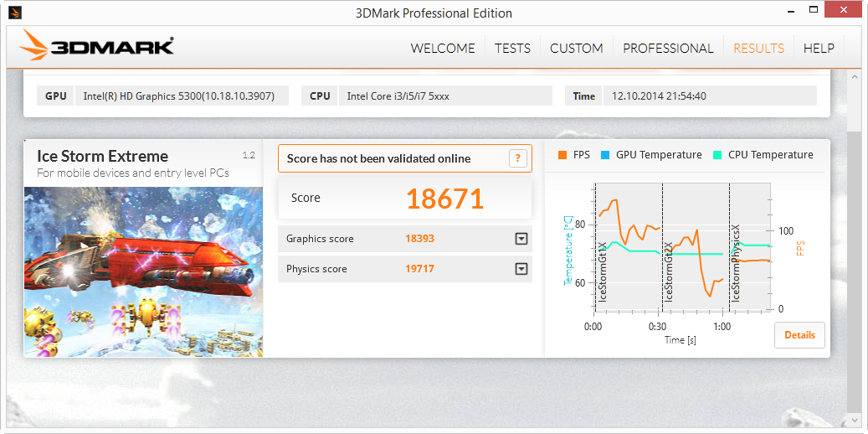Expand the Graphics score details arrow
The width and height of the screenshot is (868, 434).
click(x=521, y=239)
